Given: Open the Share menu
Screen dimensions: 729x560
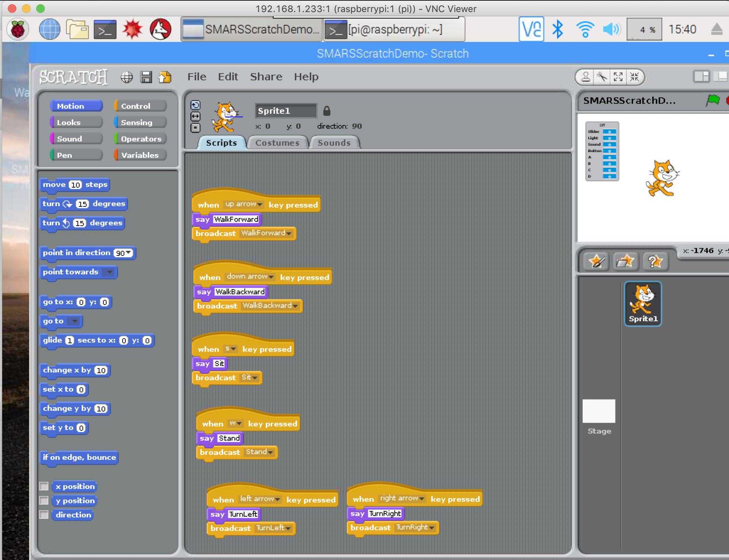Looking at the screenshot, I should tap(266, 77).
